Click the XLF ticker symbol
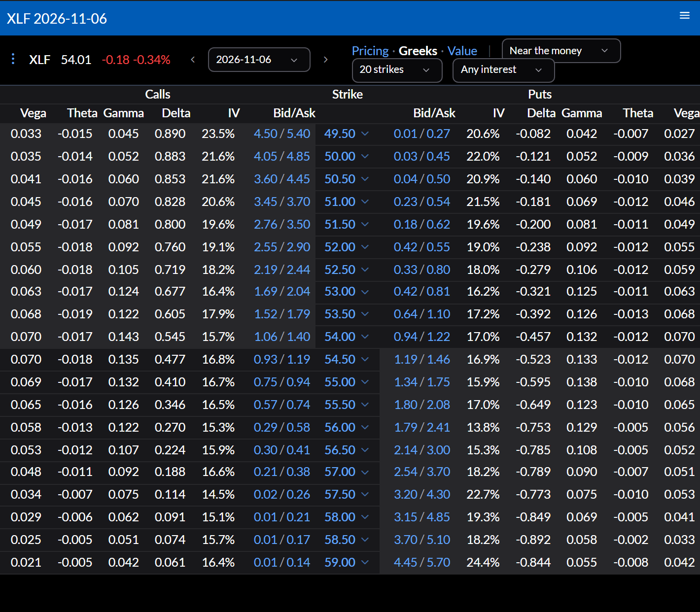The height and width of the screenshot is (612, 700). (39, 60)
